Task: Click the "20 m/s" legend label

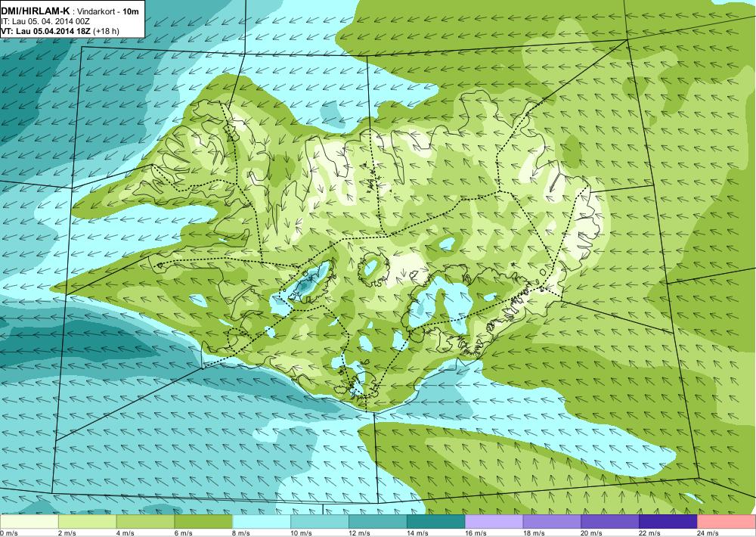Action: [x=592, y=533]
